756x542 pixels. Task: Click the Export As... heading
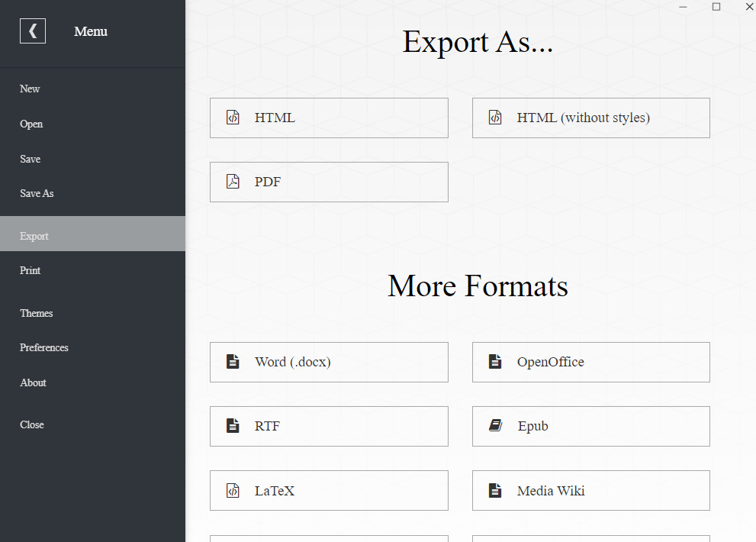coord(478,42)
